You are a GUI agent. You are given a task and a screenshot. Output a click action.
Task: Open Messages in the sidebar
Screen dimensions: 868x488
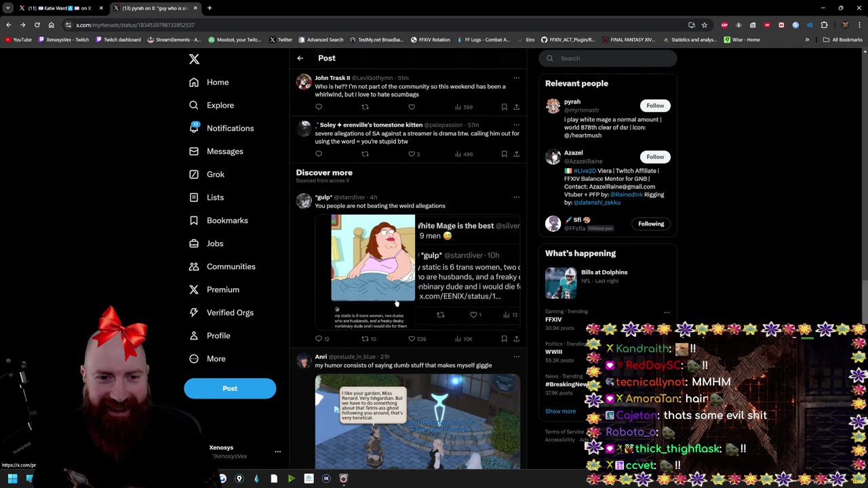tap(216, 151)
